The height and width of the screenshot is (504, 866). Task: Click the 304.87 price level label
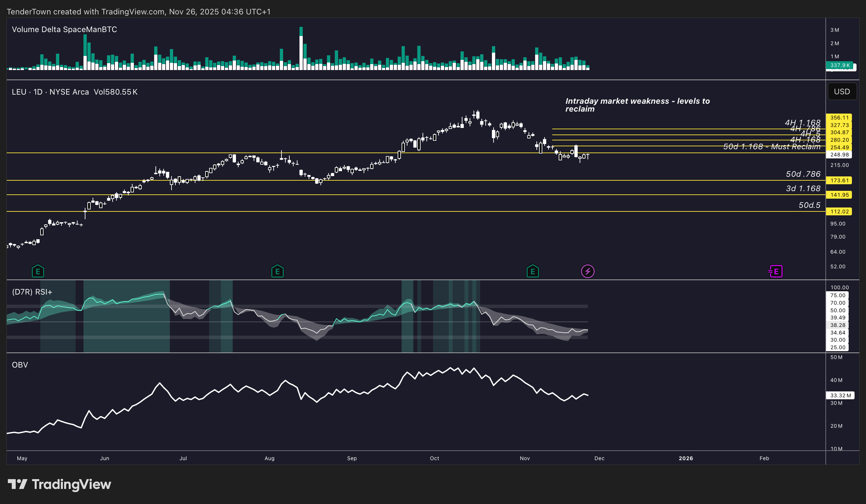click(x=839, y=132)
